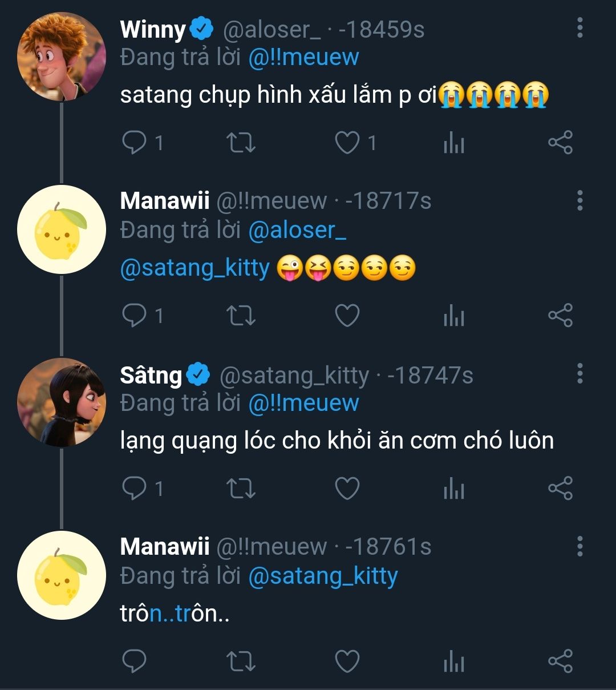Retweet Winny's tweet
The height and width of the screenshot is (690, 616).
pos(241,143)
